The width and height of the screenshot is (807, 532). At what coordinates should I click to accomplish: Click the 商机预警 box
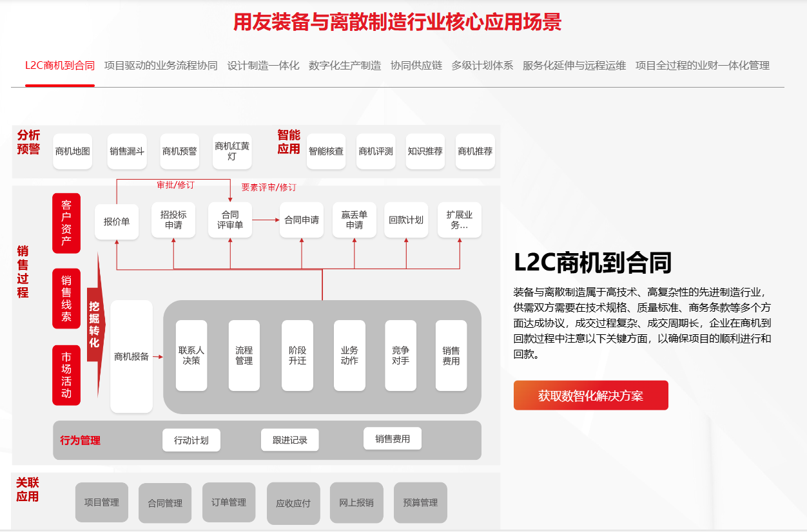(x=180, y=151)
